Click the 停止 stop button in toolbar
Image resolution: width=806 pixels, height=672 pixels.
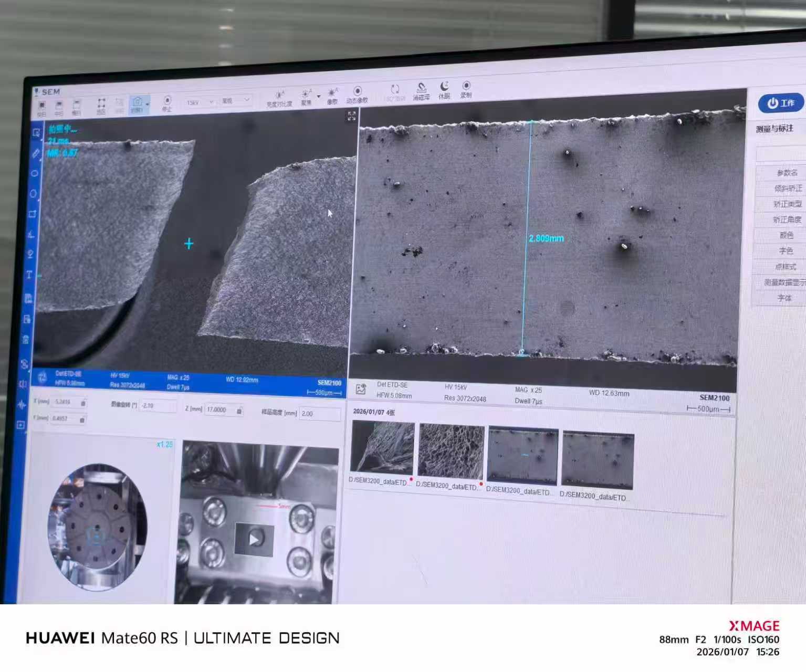pyautogui.click(x=167, y=101)
